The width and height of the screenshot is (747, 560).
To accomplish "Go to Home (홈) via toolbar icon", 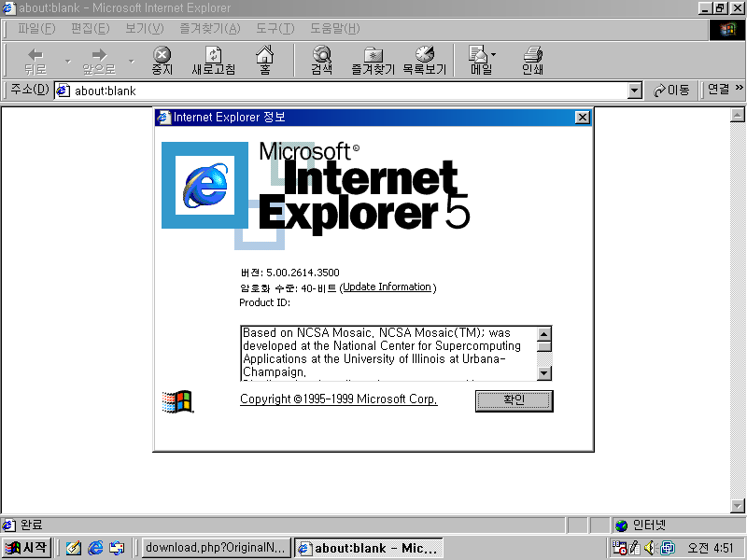I will click(265, 61).
